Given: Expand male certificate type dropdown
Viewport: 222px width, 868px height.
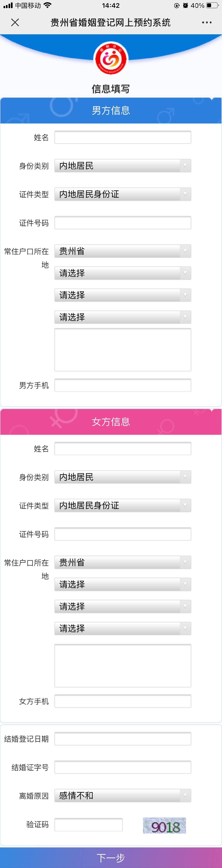Looking at the screenshot, I should click(x=123, y=194).
